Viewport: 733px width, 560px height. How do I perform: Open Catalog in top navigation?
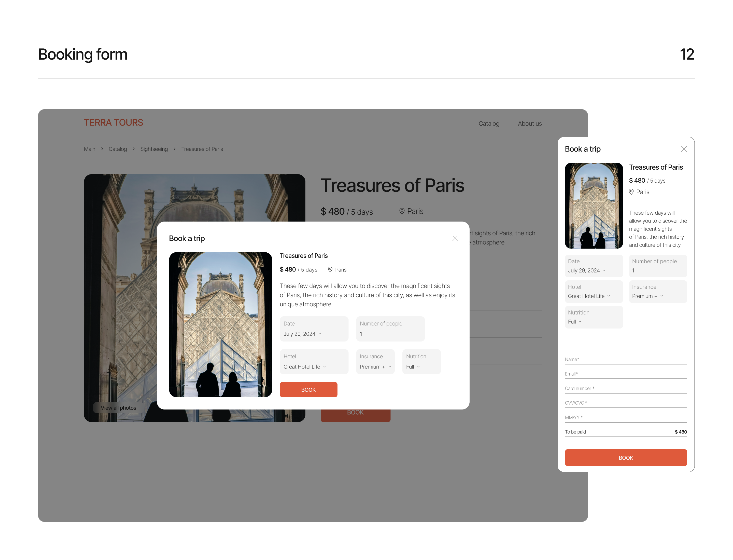coord(489,124)
